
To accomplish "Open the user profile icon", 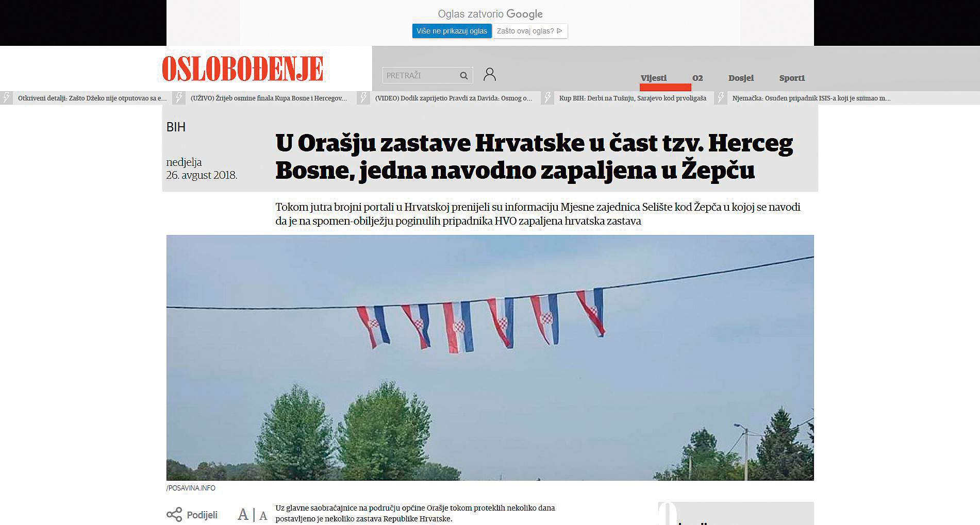I will click(x=489, y=75).
